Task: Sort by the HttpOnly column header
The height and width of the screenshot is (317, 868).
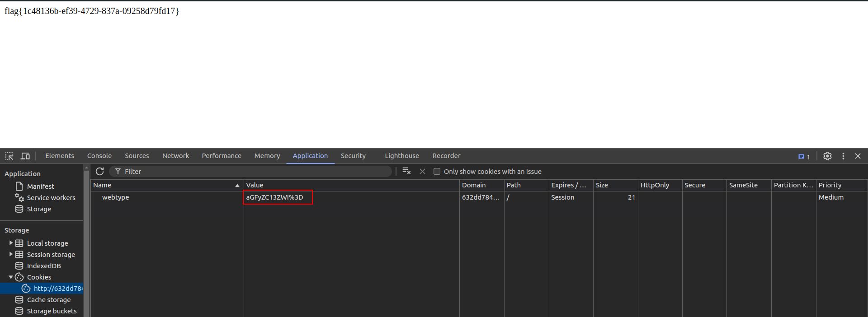Action: [x=660, y=185]
